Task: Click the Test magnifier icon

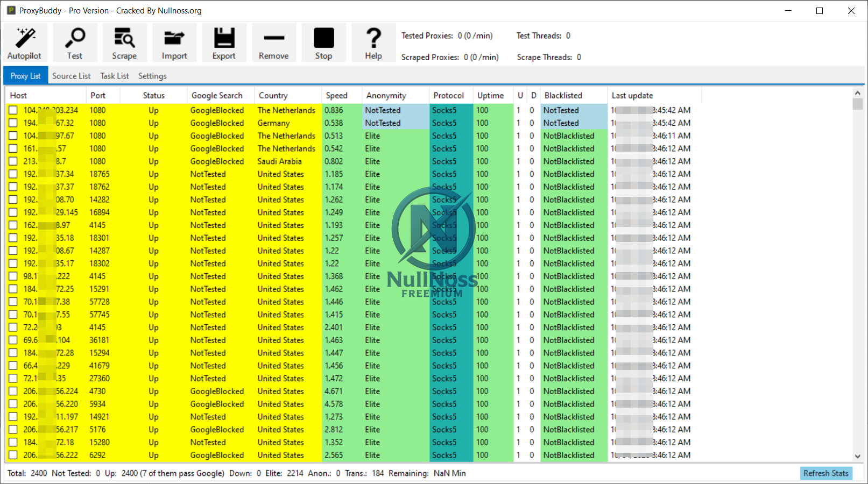Action: 74,43
